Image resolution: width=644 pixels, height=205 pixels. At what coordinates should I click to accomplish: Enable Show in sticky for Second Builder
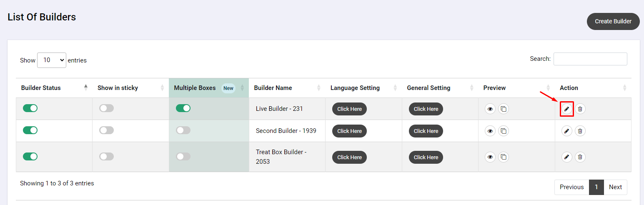click(106, 130)
